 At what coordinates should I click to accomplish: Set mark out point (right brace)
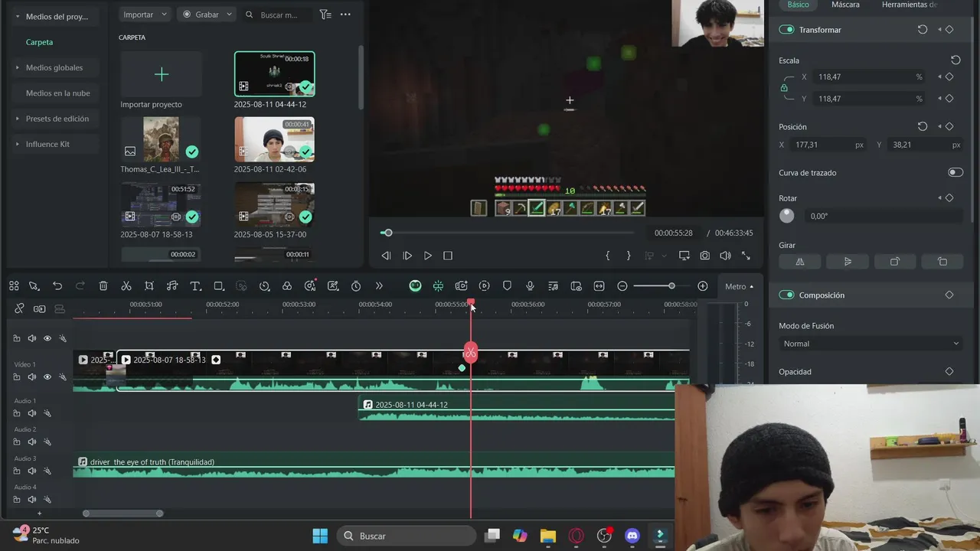coord(629,256)
